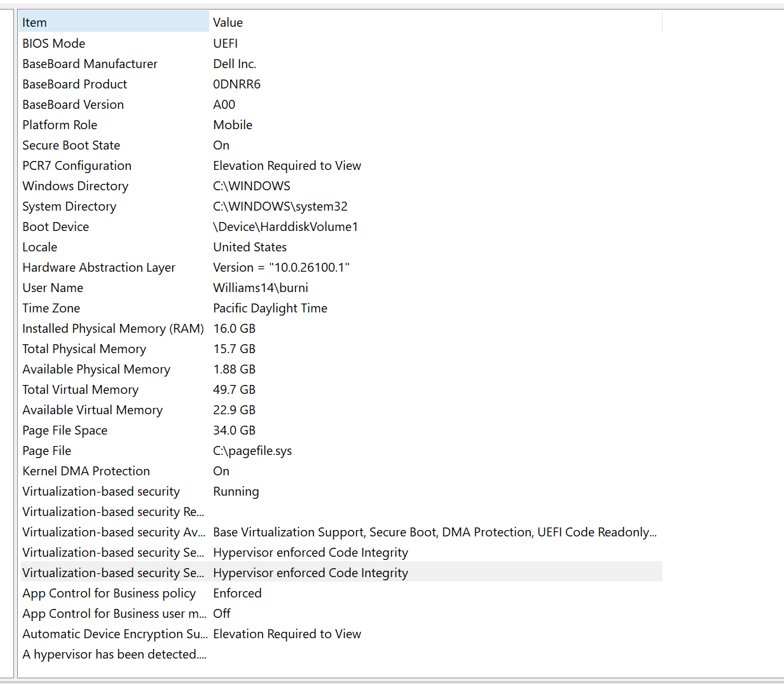This screenshot has width=784, height=684.
Task: Click the United States value
Action: pos(250,247)
